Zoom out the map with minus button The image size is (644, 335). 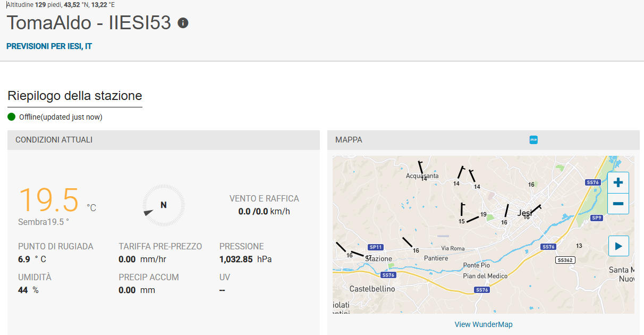click(x=618, y=204)
